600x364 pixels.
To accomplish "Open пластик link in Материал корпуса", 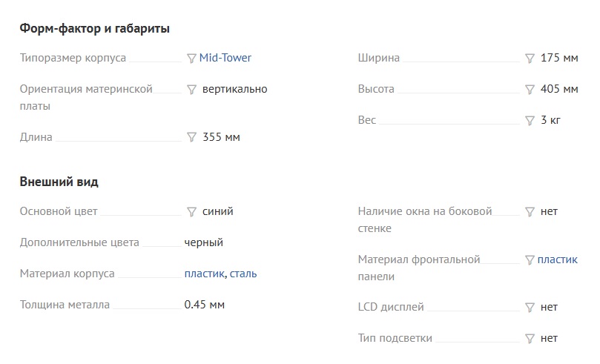I will pyautogui.click(x=204, y=274).
